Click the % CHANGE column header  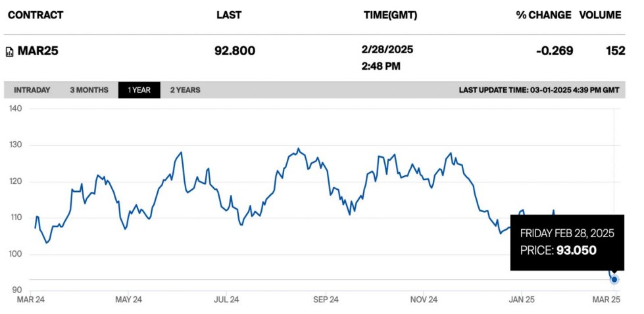(x=543, y=15)
